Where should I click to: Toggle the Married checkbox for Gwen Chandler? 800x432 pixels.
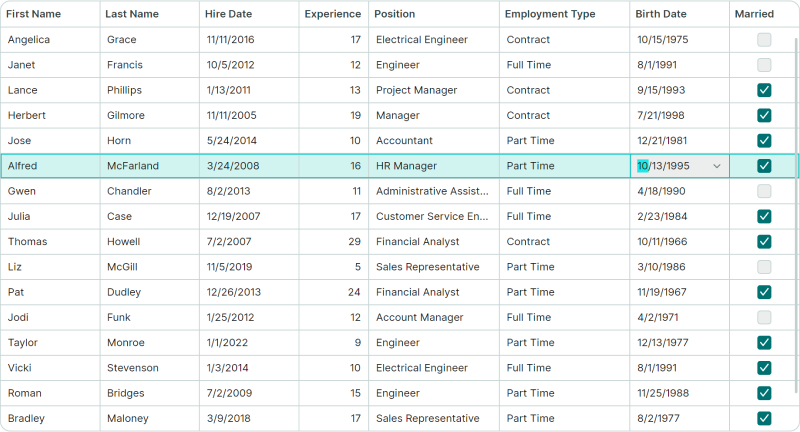pos(764,191)
